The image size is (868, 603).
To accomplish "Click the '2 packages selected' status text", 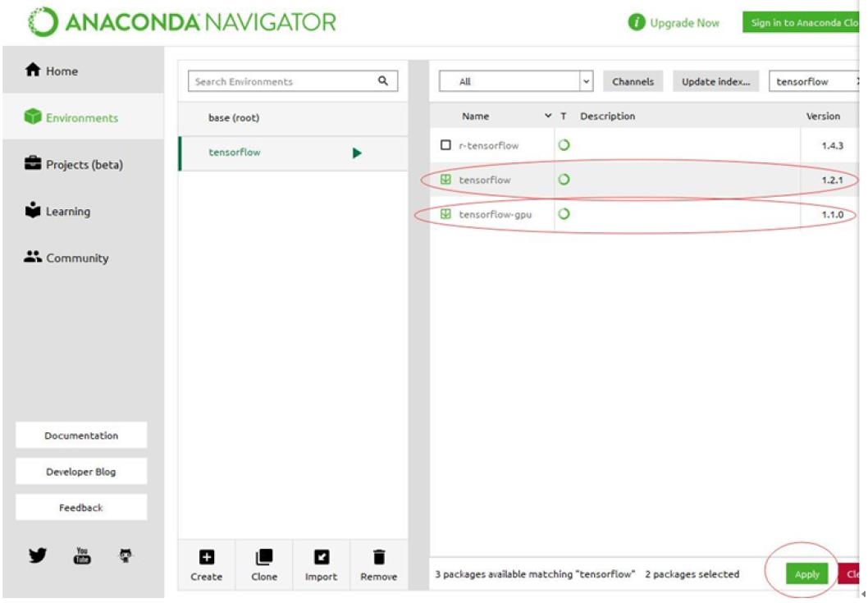I will click(692, 574).
